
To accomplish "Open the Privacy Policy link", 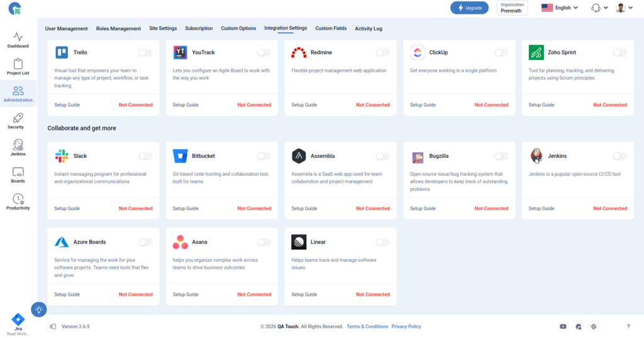I will pyautogui.click(x=406, y=327).
